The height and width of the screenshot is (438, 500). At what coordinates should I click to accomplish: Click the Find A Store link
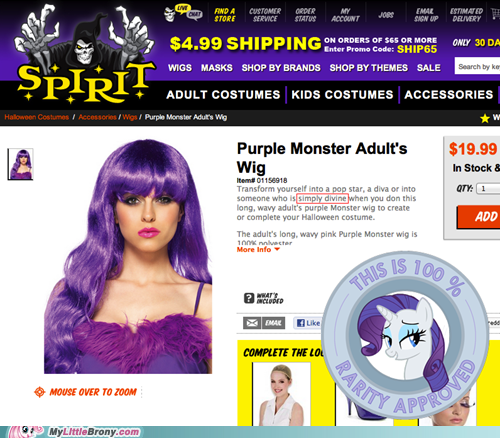tap(225, 15)
